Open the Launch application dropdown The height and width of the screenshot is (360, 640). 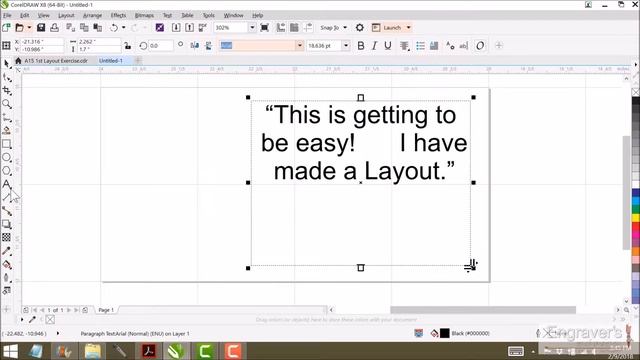point(408,27)
